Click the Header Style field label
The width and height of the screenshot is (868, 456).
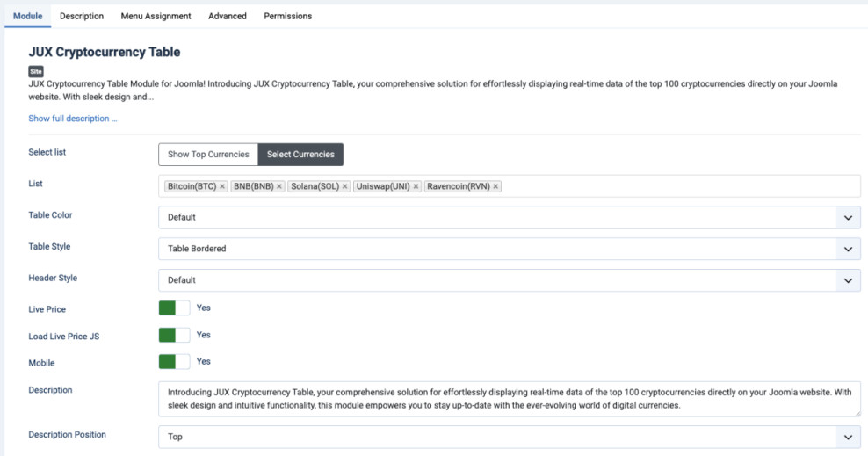tap(53, 279)
